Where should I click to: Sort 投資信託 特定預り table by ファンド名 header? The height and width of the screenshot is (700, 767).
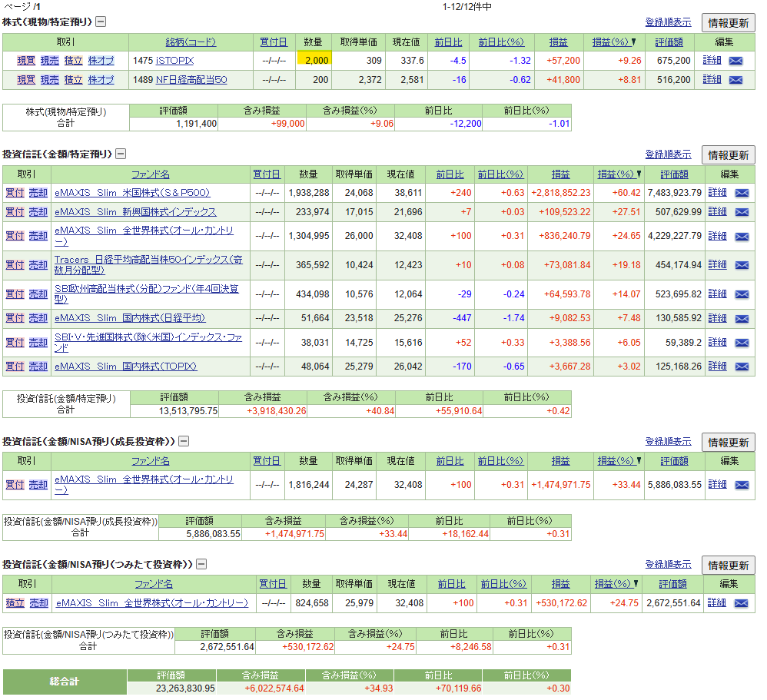[x=151, y=174]
